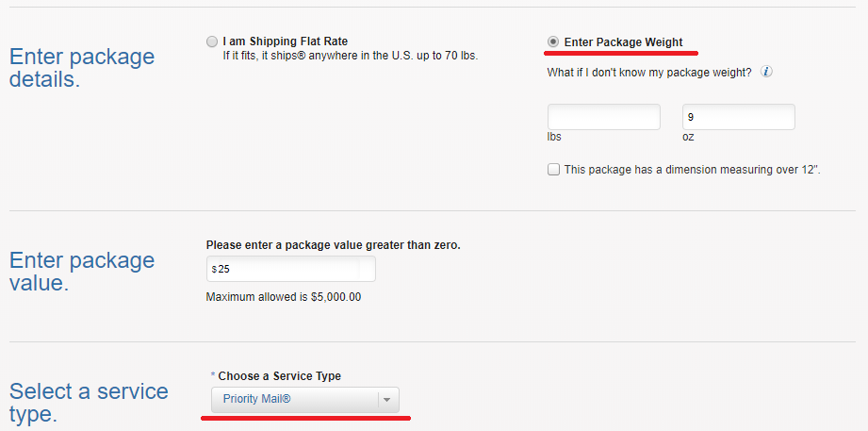Click the package weight info icon
The image size is (868, 431).
[767, 72]
